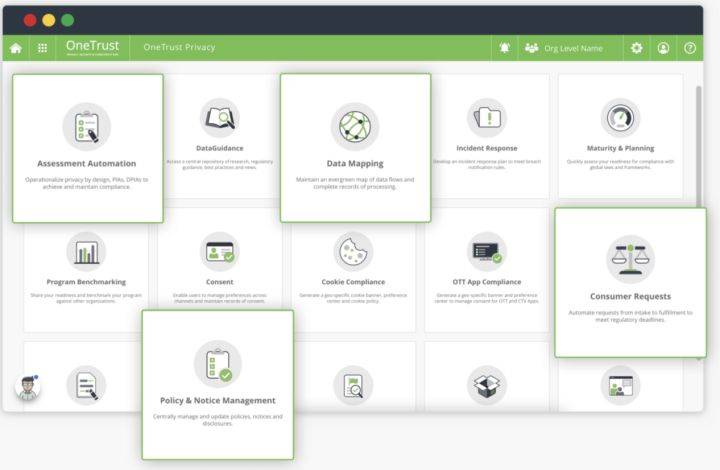Open the Consent ID card icon

[219, 252]
